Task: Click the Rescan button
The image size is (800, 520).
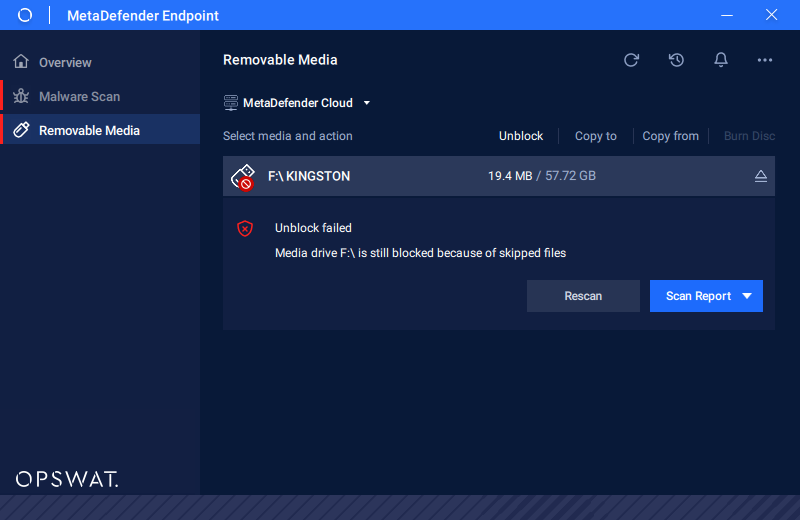Action: pyautogui.click(x=583, y=296)
